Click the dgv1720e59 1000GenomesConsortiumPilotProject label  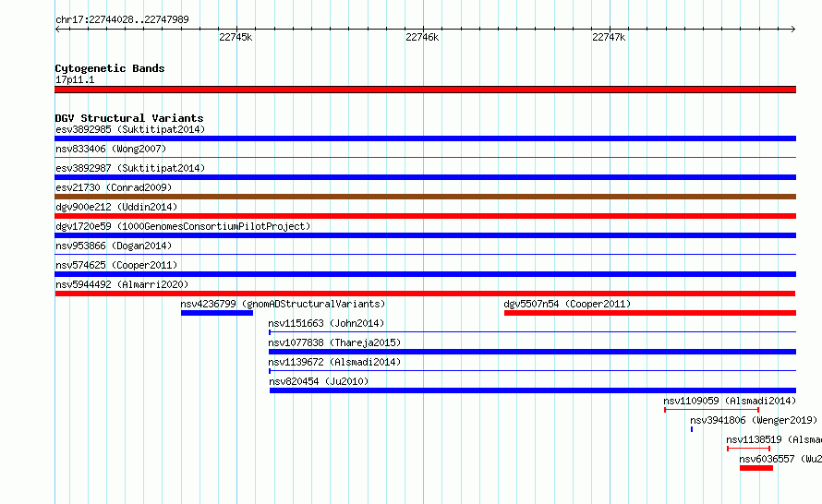183,226
